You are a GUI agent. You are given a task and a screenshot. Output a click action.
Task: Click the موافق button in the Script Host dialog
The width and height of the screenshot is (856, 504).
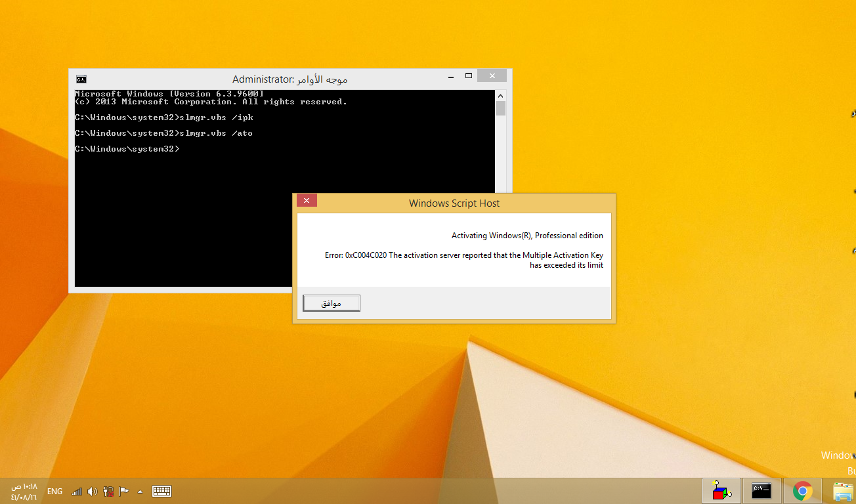pos(332,303)
